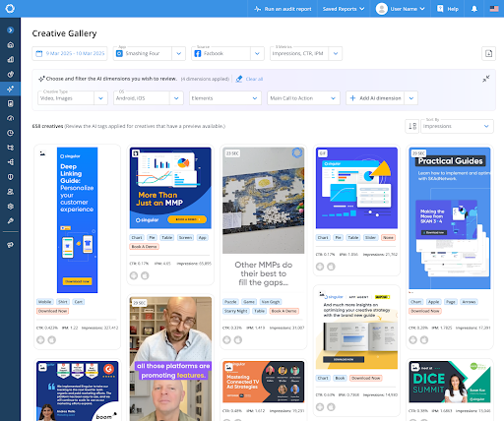Click the Add AI dimension button
The width and height of the screenshot is (504, 421).
click(x=375, y=98)
